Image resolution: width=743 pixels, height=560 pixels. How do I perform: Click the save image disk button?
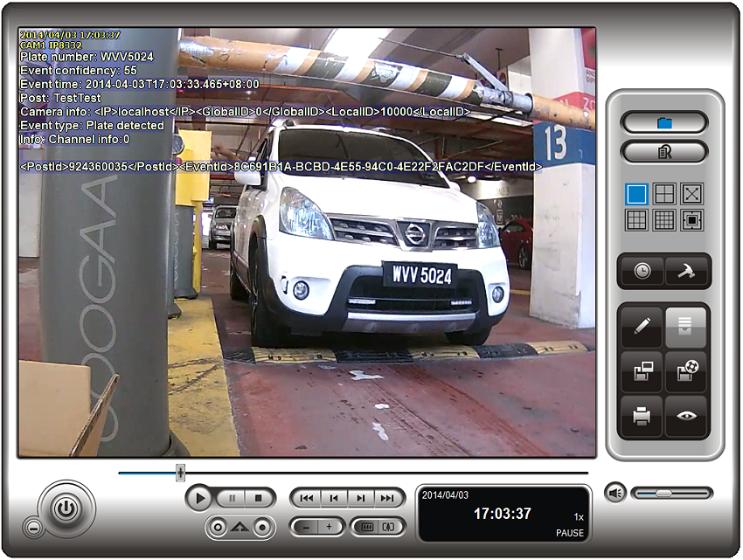pos(642,370)
